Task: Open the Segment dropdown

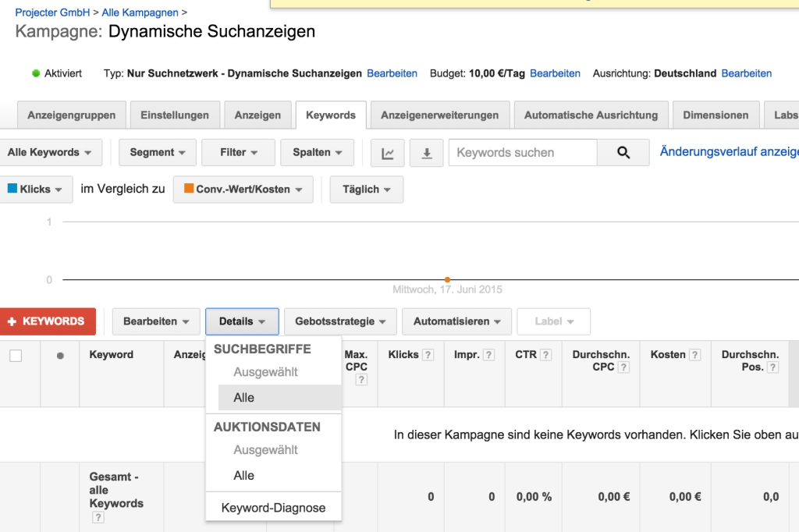Action: pos(158,152)
